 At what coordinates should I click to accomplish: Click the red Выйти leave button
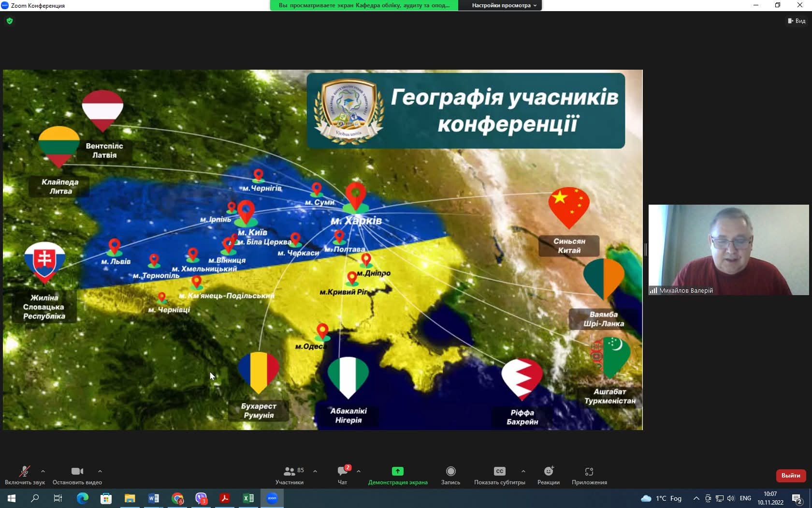791,476
